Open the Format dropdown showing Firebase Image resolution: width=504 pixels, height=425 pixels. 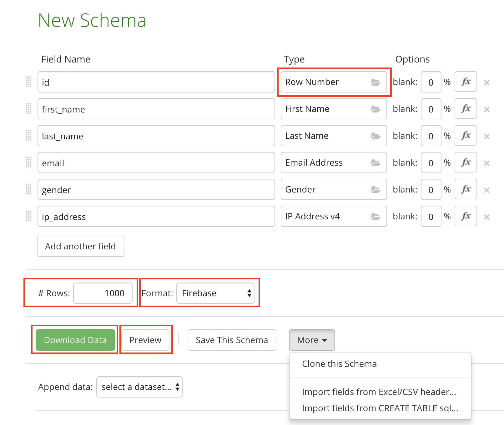(215, 293)
